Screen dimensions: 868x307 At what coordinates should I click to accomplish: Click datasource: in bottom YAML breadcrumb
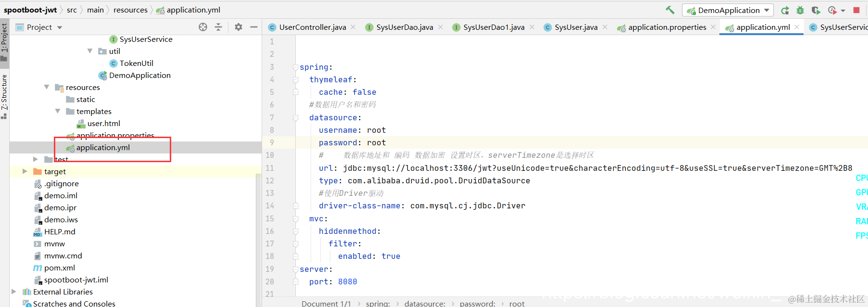[x=425, y=303]
